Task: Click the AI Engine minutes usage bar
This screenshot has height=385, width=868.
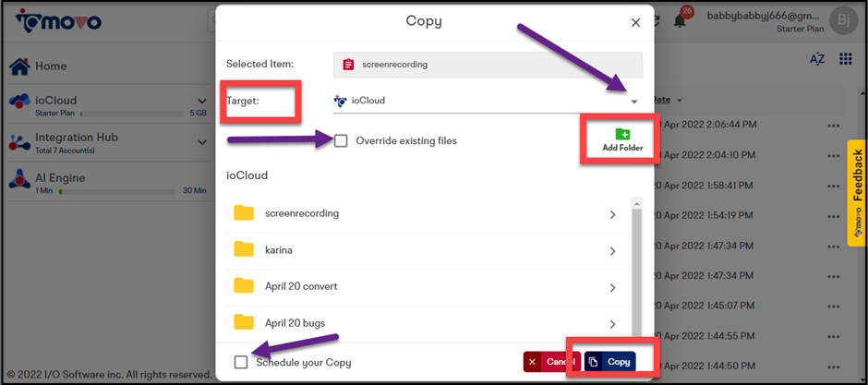Action: tap(118, 191)
